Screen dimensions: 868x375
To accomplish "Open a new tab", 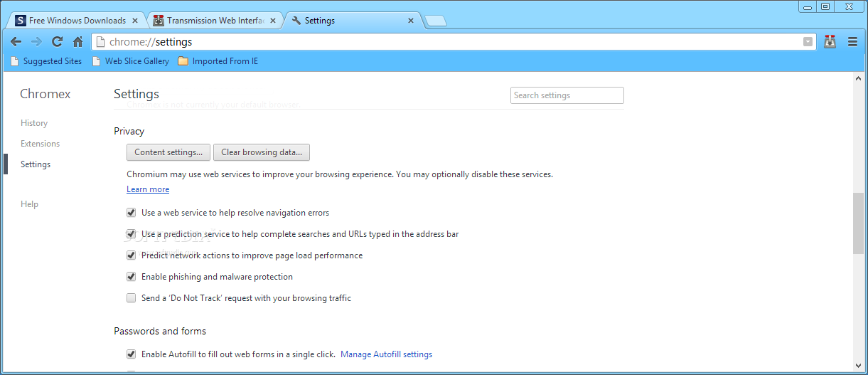I will [436, 21].
